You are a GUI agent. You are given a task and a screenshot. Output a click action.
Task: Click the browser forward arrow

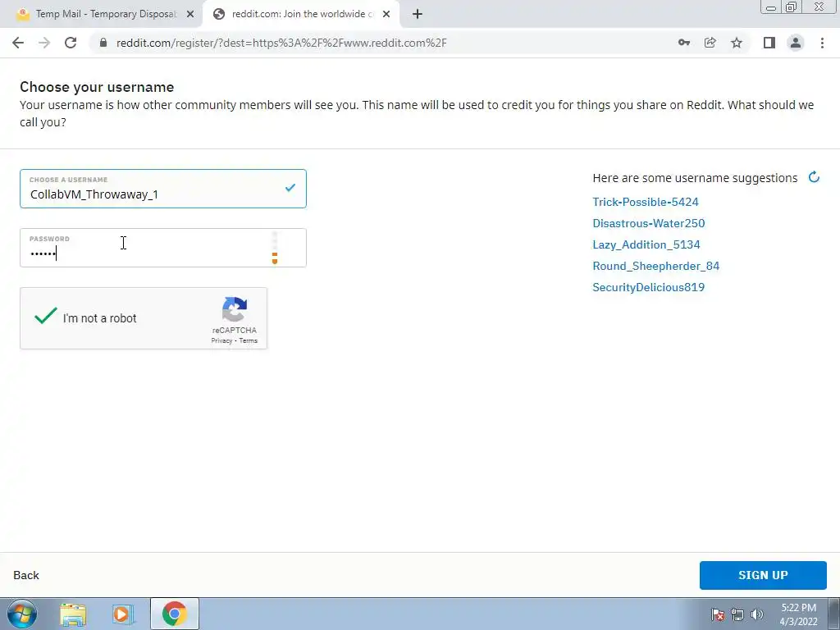coord(44,43)
